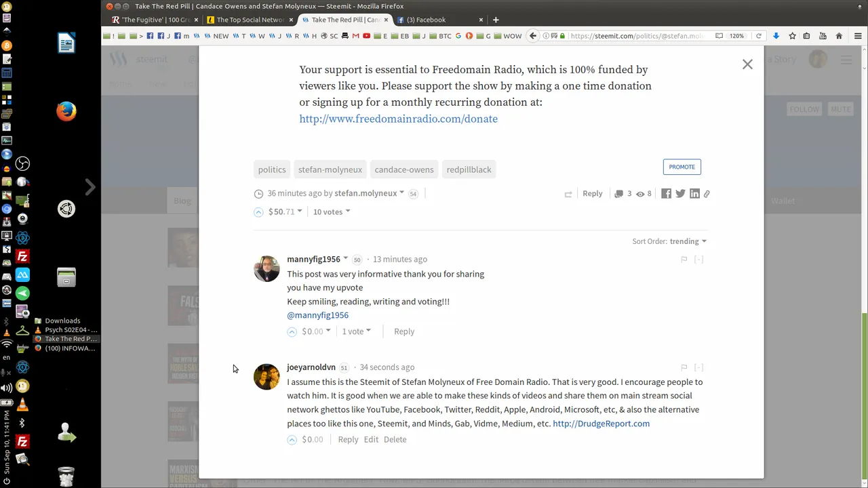This screenshot has width=868, height=488.
Task: Open LibreOffice Writer dock icon
Action: click(x=66, y=44)
